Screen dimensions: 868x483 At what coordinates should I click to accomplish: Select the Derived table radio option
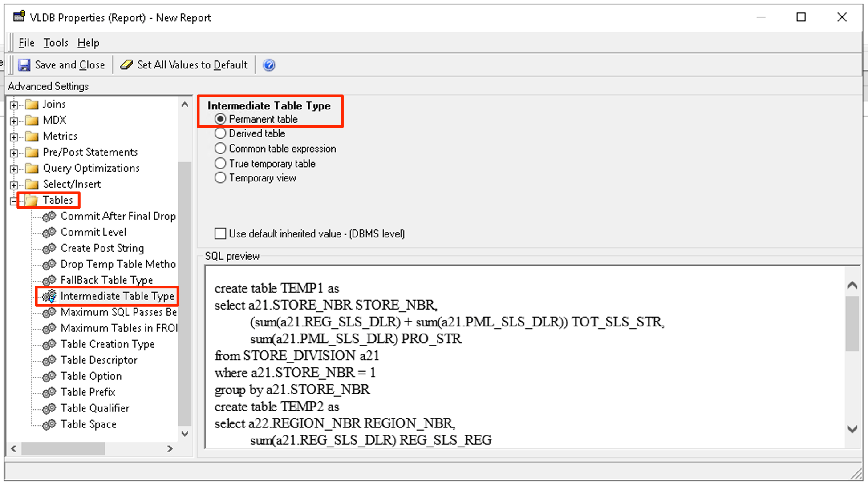click(220, 133)
